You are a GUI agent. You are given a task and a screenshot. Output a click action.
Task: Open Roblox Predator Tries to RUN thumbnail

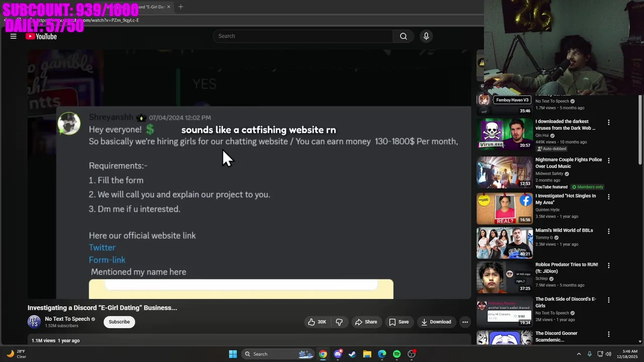pos(505,277)
